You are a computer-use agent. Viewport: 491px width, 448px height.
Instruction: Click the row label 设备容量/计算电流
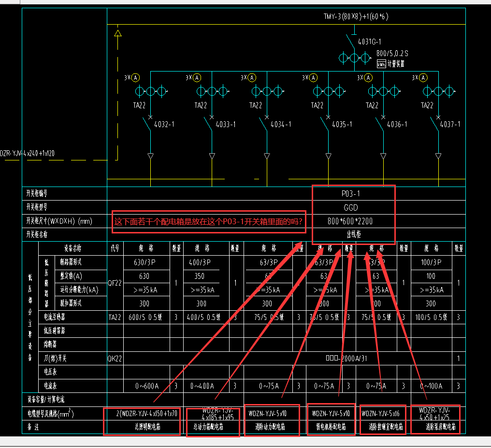46,400
